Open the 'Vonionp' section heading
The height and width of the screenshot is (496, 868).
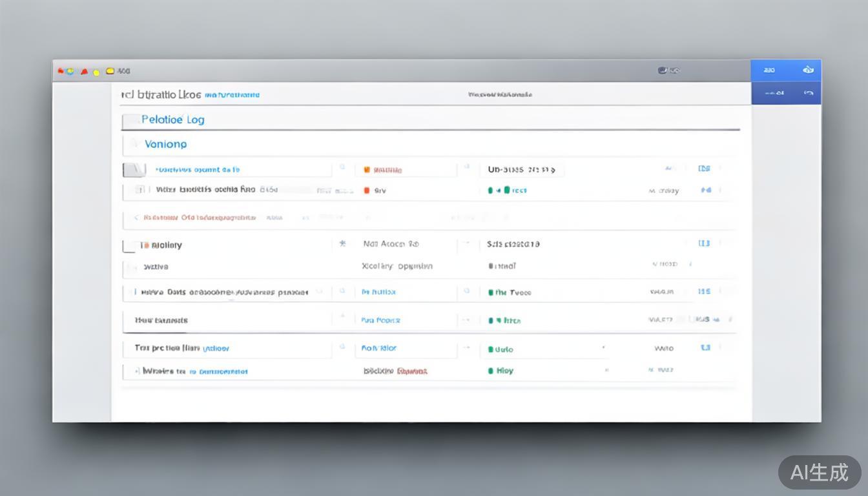[x=165, y=144]
